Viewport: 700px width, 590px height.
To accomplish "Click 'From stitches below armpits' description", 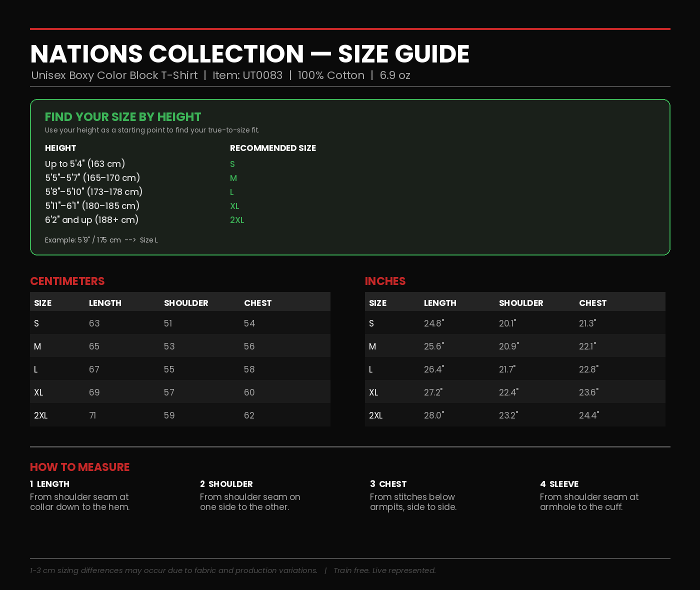I will click(x=413, y=502).
